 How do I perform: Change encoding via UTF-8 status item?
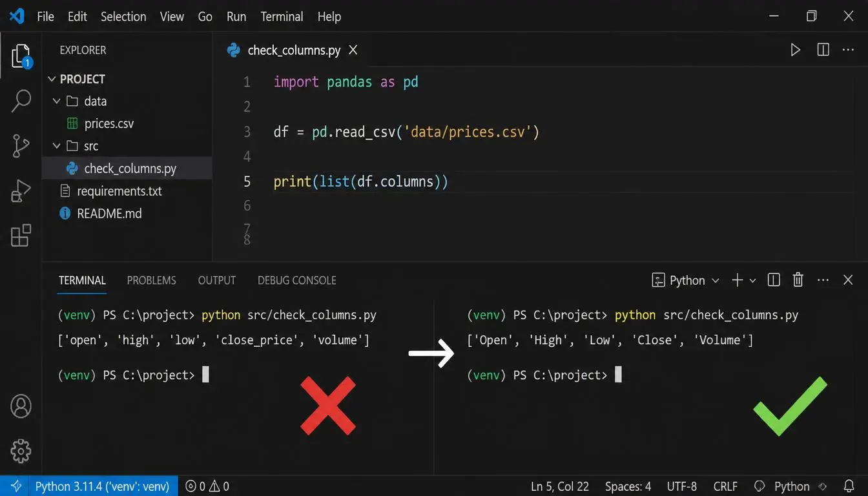click(x=681, y=486)
